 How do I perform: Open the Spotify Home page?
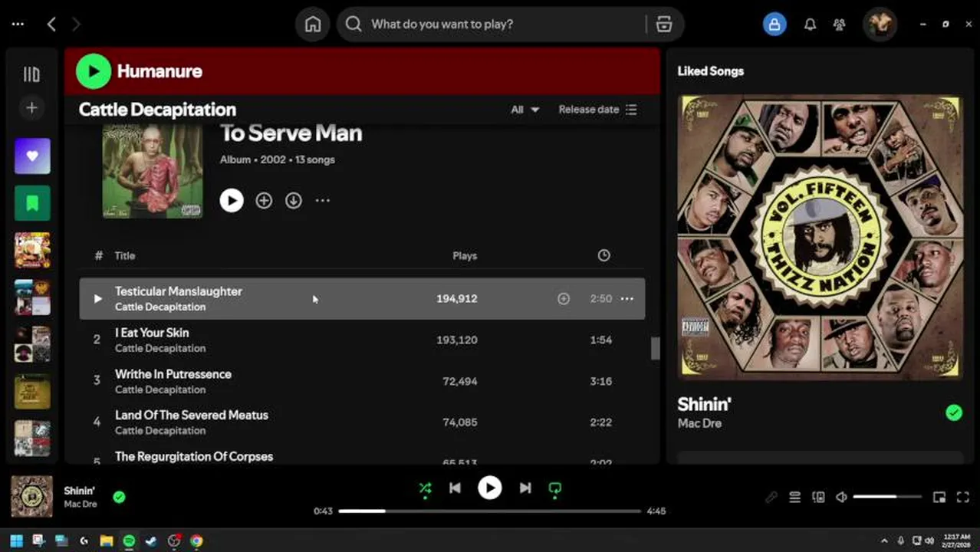point(313,24)
